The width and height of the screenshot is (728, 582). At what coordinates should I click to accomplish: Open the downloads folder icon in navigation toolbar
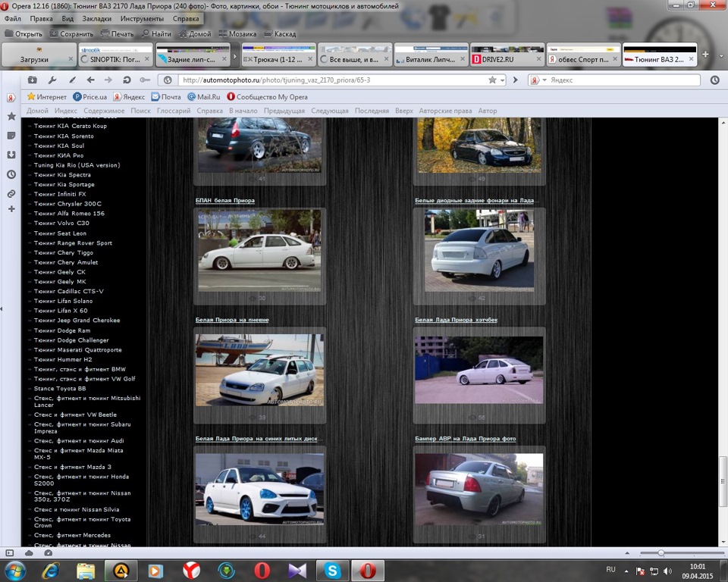click(x=32, y=80)
